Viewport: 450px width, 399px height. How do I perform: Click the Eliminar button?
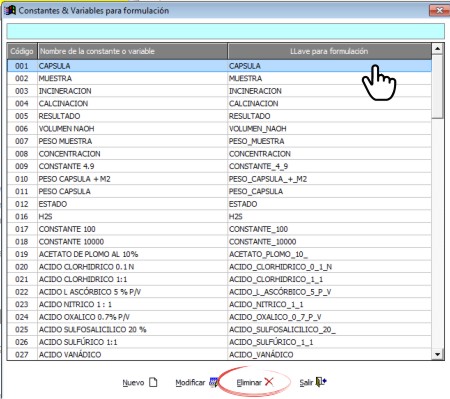[x=255, y=382]
